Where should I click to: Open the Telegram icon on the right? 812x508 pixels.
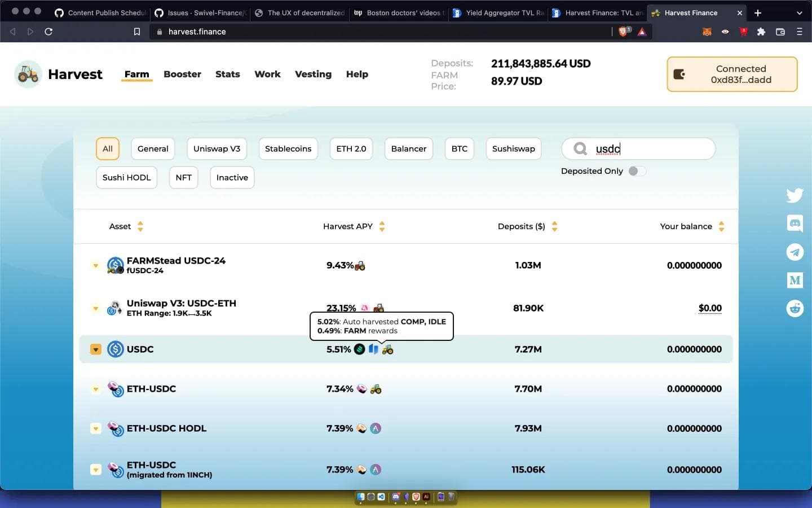[795, 252]
